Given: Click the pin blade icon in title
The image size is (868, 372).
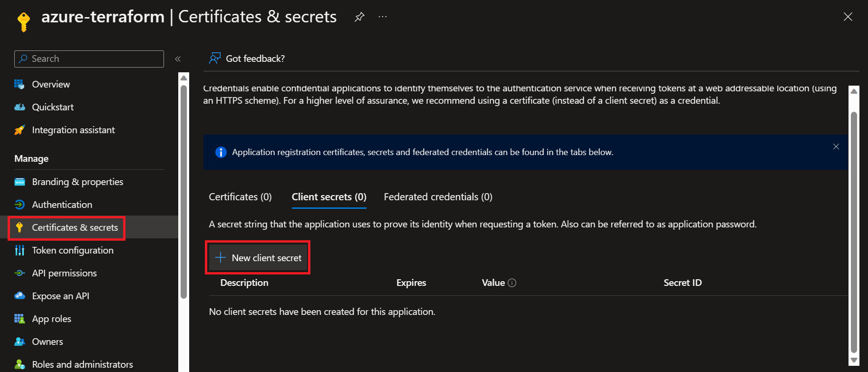Looking at the screenshot, I should [x=359, y=17].
